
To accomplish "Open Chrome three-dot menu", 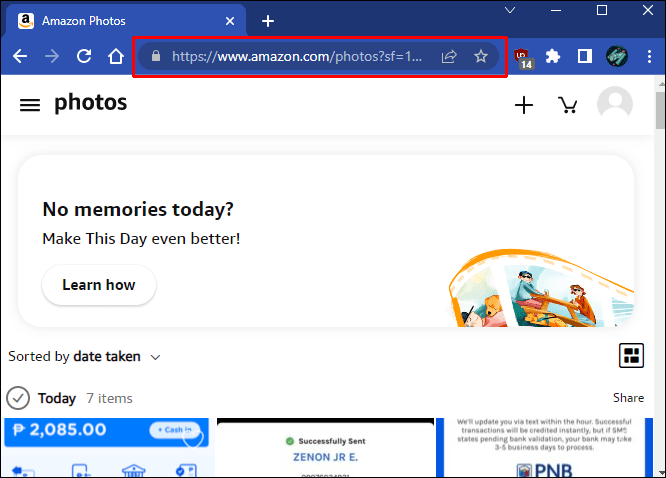I will (x=649, y=56).
